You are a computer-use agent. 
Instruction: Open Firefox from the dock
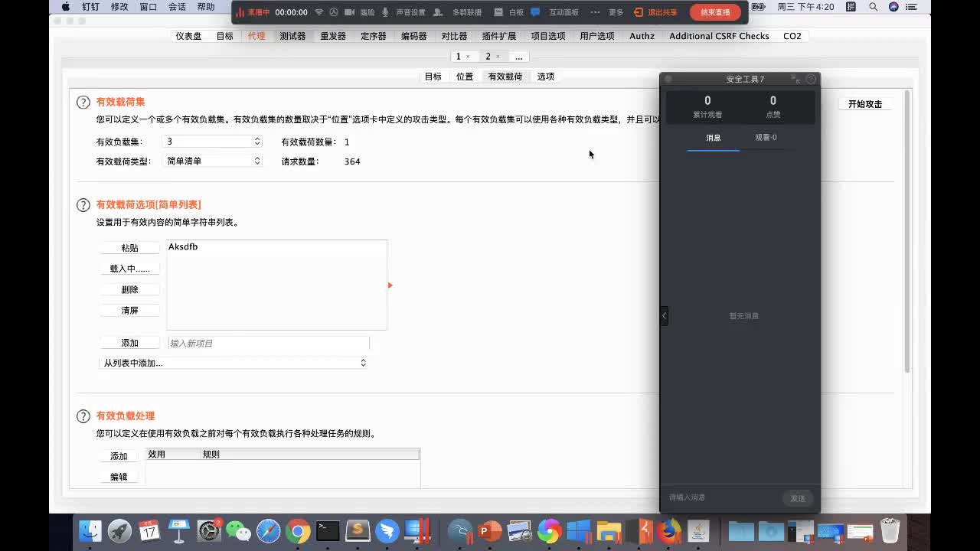coord(670,530)
